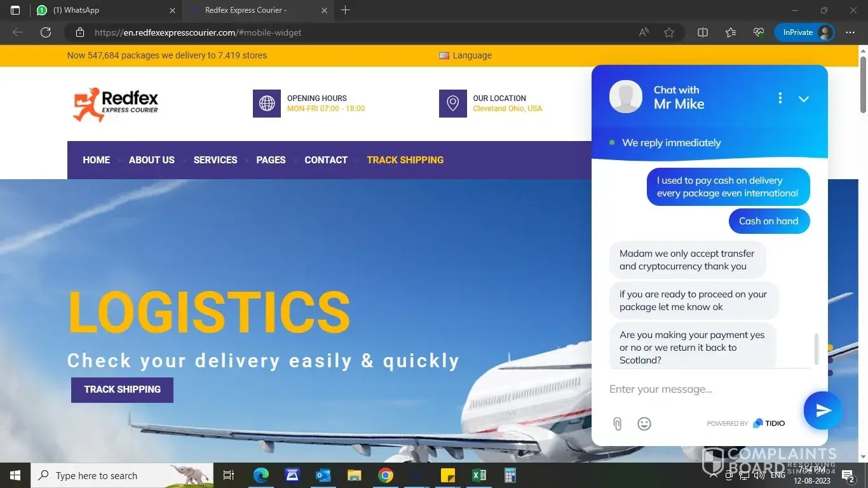Click the chat conversation scrollbar
868x488 pixels.
(x=816, y=348)
